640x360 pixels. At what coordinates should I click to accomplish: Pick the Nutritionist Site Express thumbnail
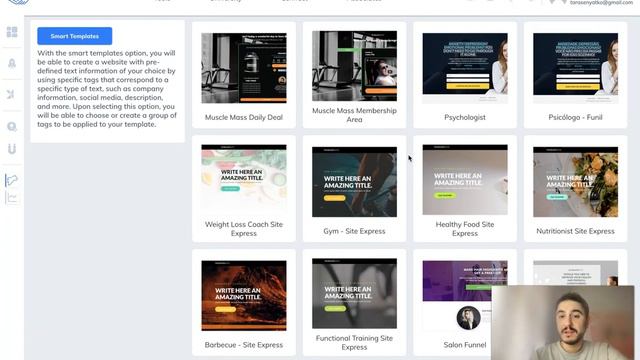point(576,182)
